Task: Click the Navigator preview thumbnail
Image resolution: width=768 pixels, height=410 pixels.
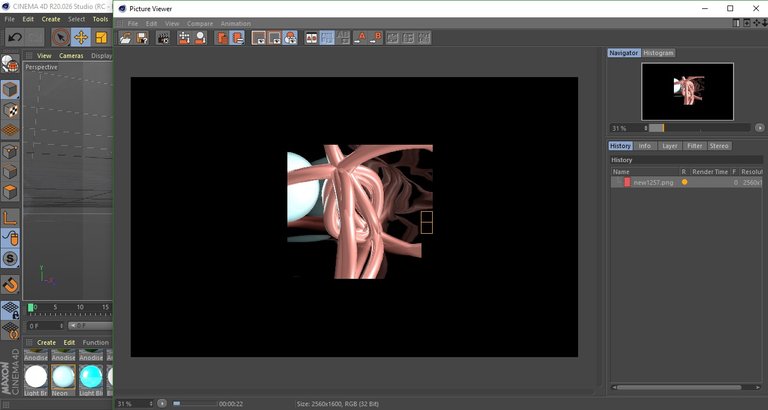Action: pos(687,92)
